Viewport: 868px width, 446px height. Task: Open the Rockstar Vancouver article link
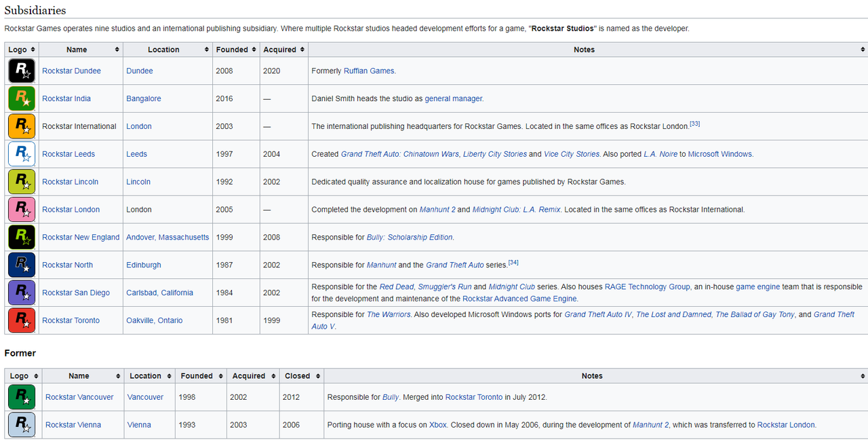click(x=79, y=397)
